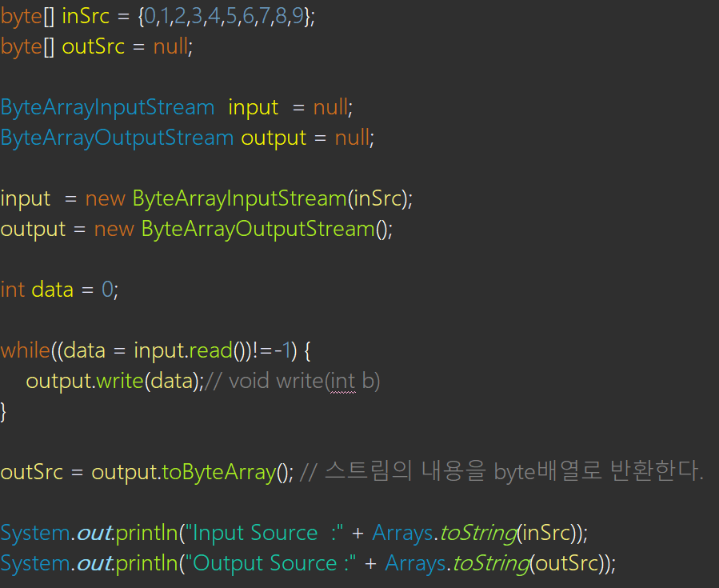Click the blue ByteArrayOutputStream type name
The width and height of the screenshot is (719, 588).
click(x=117, y=138)
